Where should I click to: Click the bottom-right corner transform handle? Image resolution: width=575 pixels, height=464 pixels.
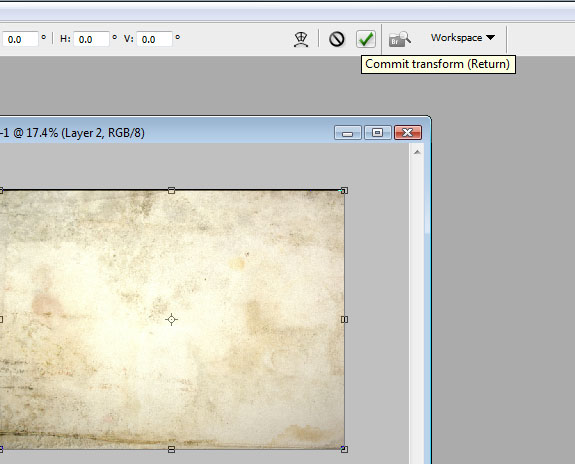pos(344,449)
